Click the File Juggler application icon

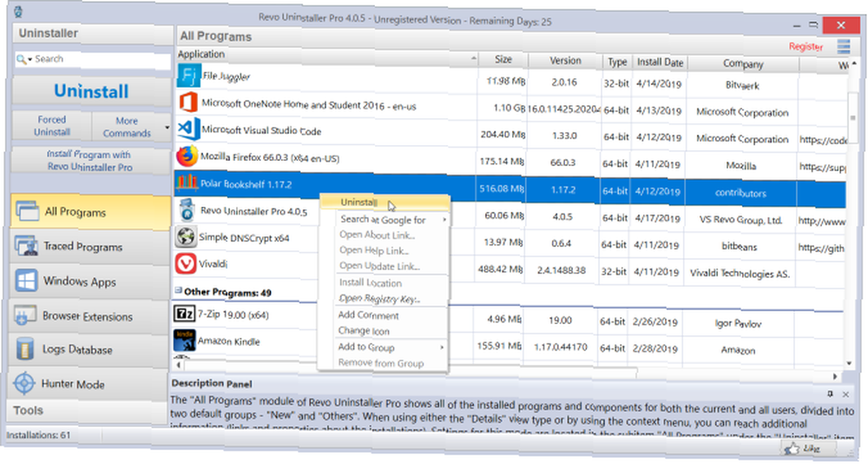click(188, 76)
